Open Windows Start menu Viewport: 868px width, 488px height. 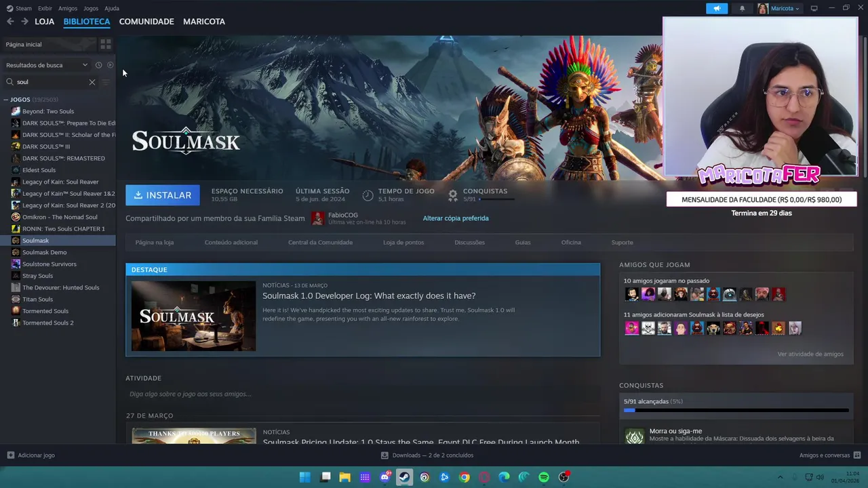pyautogui.click(x=305, y=477)
